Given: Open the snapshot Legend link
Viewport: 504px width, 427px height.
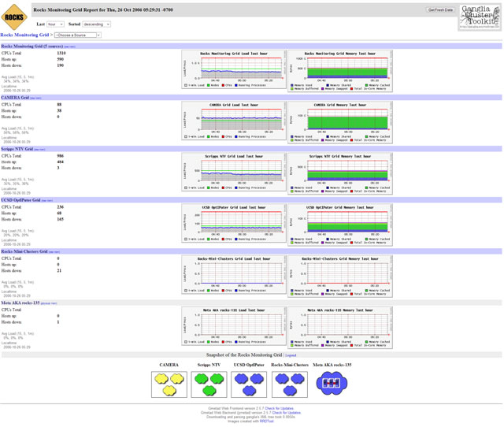Looking at the screenshot, I should [x=291, y=355].
